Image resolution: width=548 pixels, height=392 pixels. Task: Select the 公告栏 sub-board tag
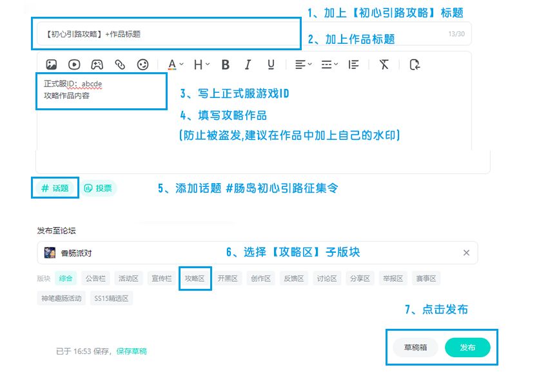click(95, 279)
